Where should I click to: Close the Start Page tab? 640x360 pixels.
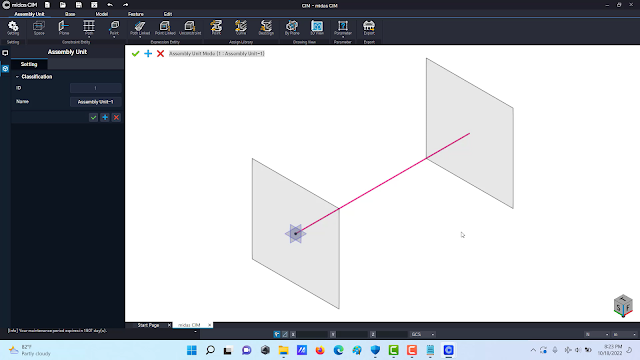pos(169,325)
